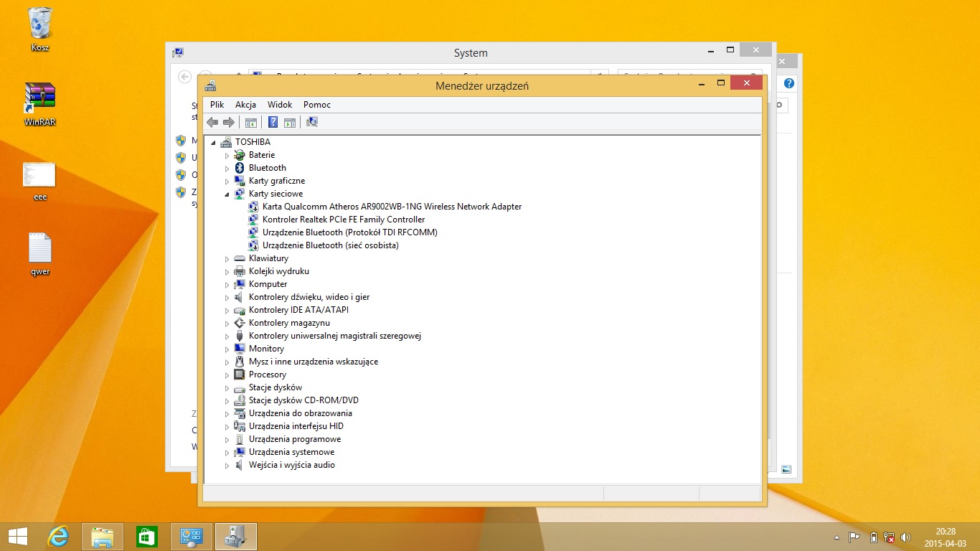The height and width of the screenshot is (551, 980).
Task: Click the network status tray icon
Action: point(890,537)
